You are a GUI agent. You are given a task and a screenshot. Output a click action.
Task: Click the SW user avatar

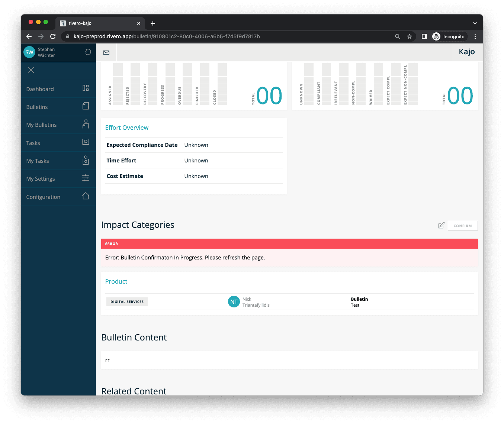pos(29,52)
